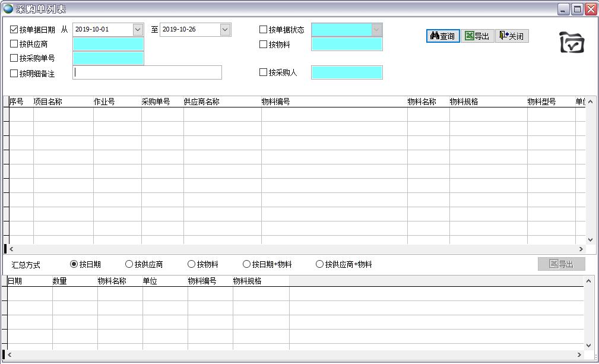
Task: Check the 按采购人 checkbox
Action: pos(264,72)
